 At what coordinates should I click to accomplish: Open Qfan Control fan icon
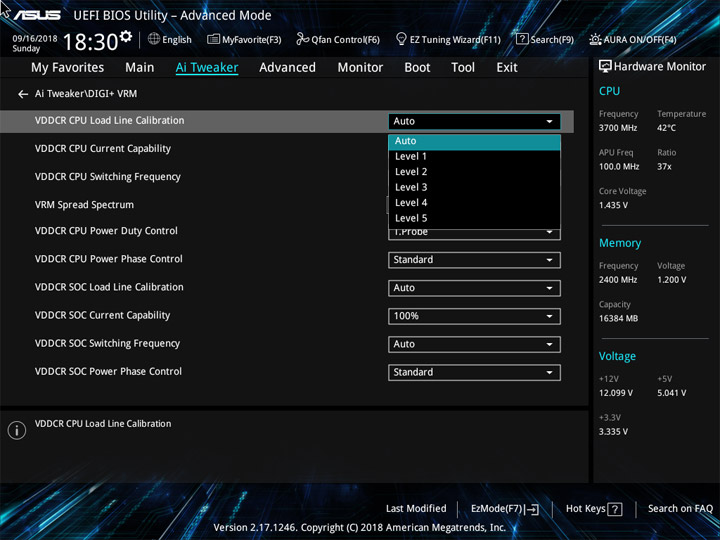[x=302, y=39]
